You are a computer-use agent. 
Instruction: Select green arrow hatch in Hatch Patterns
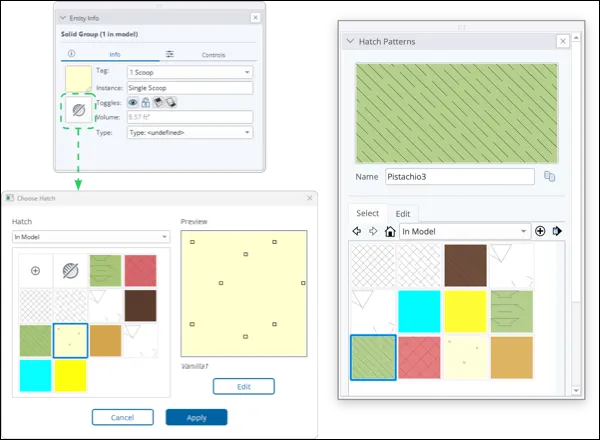(x=512, y=311)
